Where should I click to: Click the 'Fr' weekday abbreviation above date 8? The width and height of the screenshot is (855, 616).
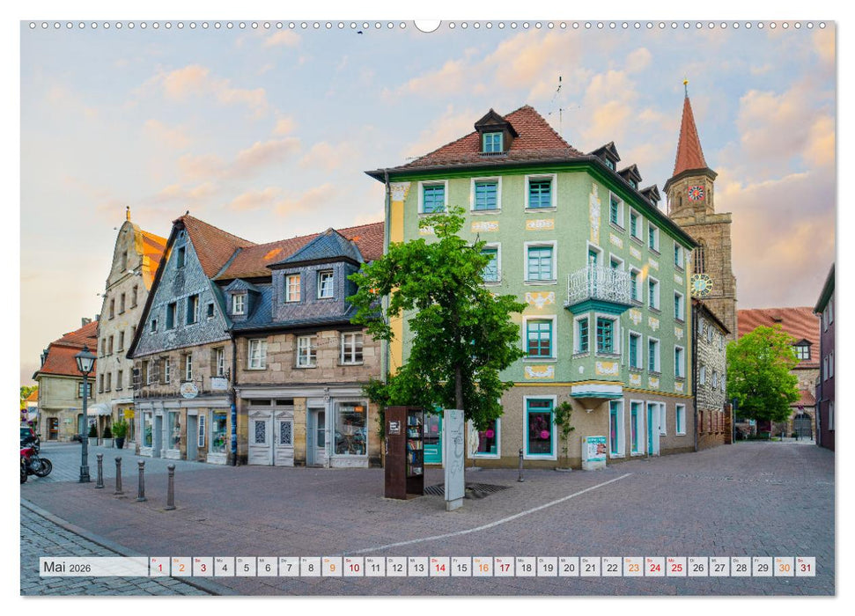pyautogui.click(x=304, y=560)
